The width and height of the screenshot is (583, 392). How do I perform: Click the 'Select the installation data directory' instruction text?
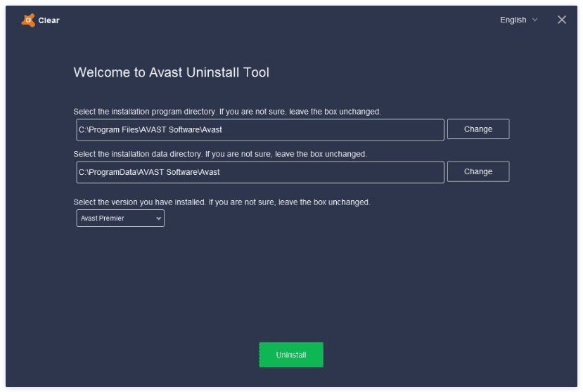(220, 154)
